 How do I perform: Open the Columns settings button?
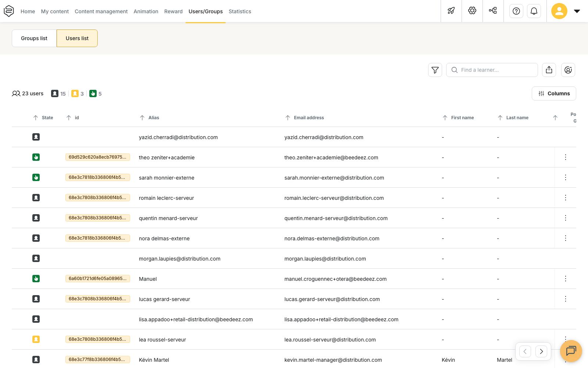point(554,93)
